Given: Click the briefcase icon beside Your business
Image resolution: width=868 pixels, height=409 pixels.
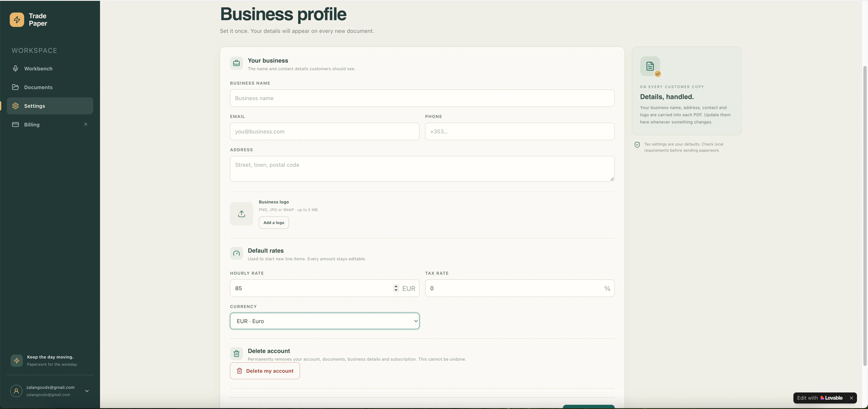Looking at the screenshot, I should (x=236, y=63).
